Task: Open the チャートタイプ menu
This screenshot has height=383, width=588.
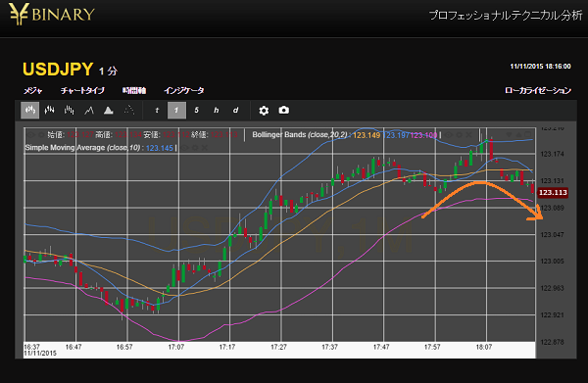Action: (82, 91)
